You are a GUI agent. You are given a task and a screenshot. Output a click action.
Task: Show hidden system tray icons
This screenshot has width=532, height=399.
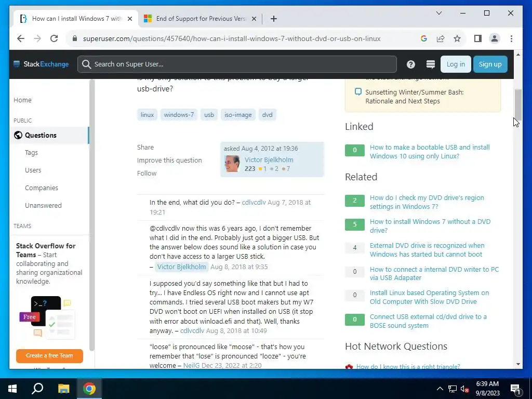(x=440, y=389)
